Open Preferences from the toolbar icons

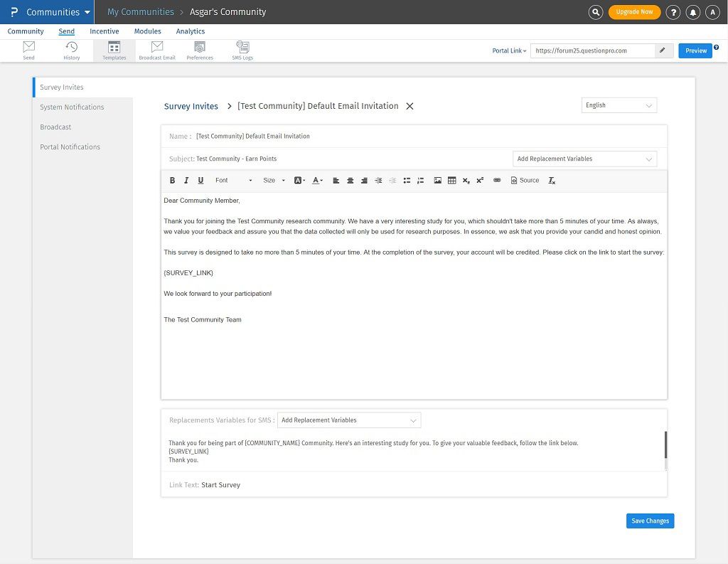click(x=200, y=48)
